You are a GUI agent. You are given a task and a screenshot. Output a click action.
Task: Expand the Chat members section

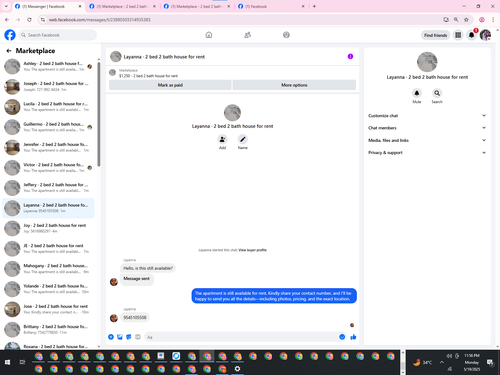(427, 128)
